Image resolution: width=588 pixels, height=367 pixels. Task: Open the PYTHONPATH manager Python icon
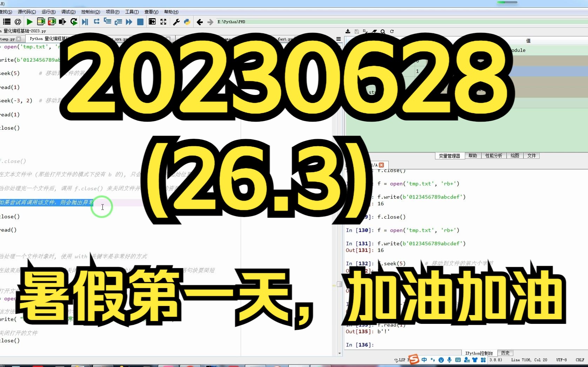[x=187, y=22]
